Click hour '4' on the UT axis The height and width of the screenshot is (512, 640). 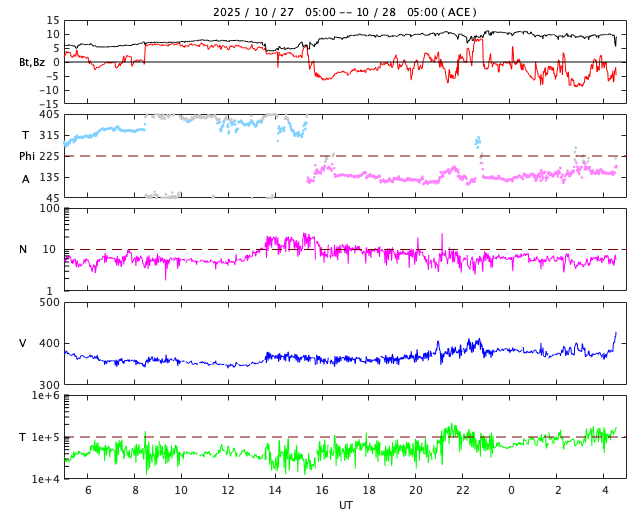(605, 490)
